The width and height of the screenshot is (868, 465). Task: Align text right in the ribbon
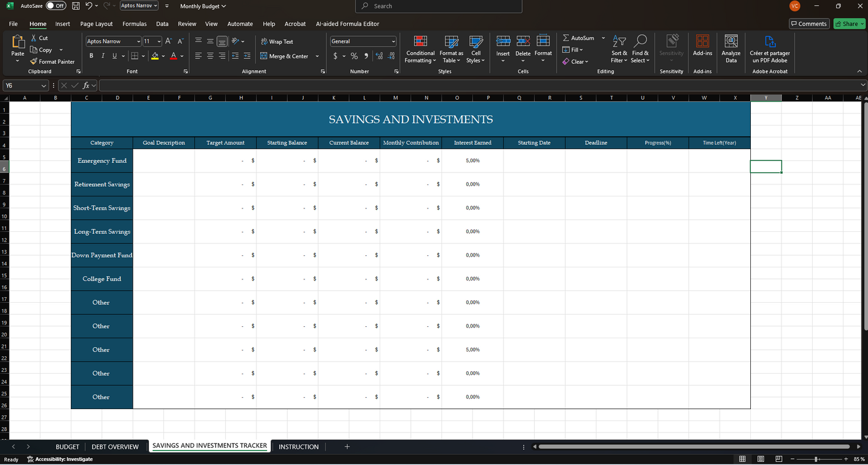click(x=222, y=56)
